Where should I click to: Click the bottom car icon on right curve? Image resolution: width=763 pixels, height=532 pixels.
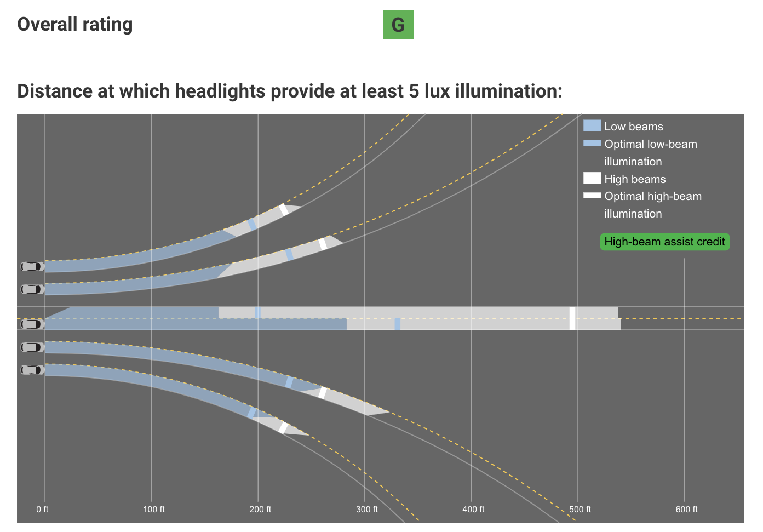(32, 370)
